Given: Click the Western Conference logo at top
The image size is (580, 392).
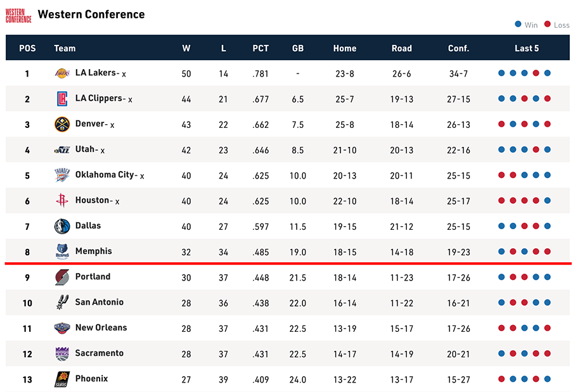Looking at the screenshot, I should click(18, 16).
